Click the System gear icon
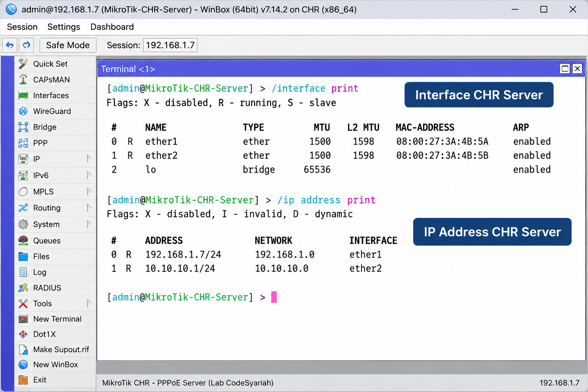Screen dimensions: 588x392 23,224
